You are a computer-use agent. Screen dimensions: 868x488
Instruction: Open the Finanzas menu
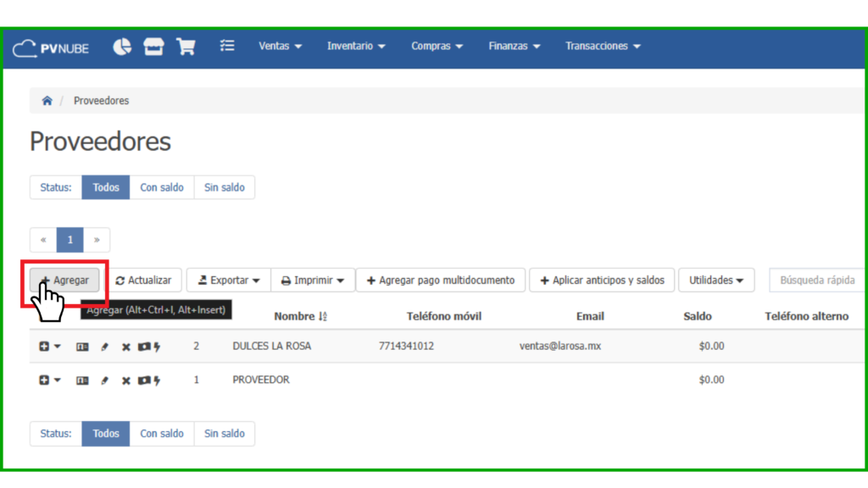[514, 47]
